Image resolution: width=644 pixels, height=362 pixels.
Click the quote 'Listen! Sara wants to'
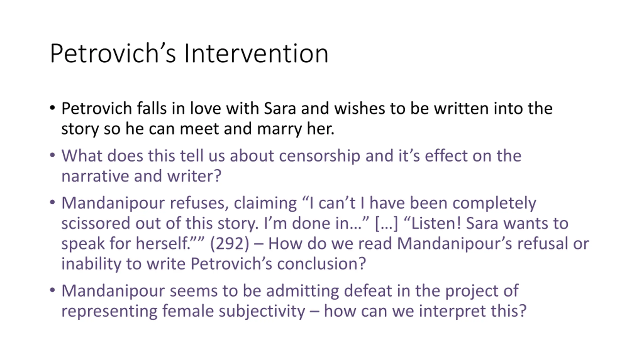(x=486, y=223)
